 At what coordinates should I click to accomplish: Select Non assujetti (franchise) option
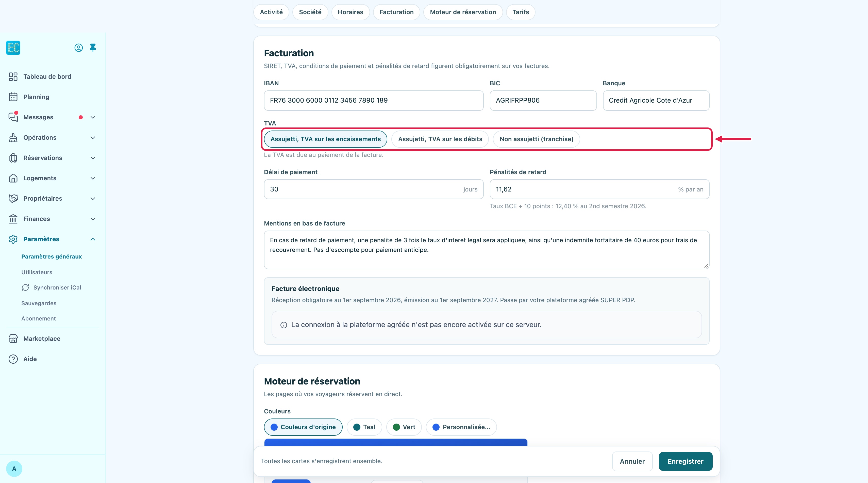coord(537,139)
